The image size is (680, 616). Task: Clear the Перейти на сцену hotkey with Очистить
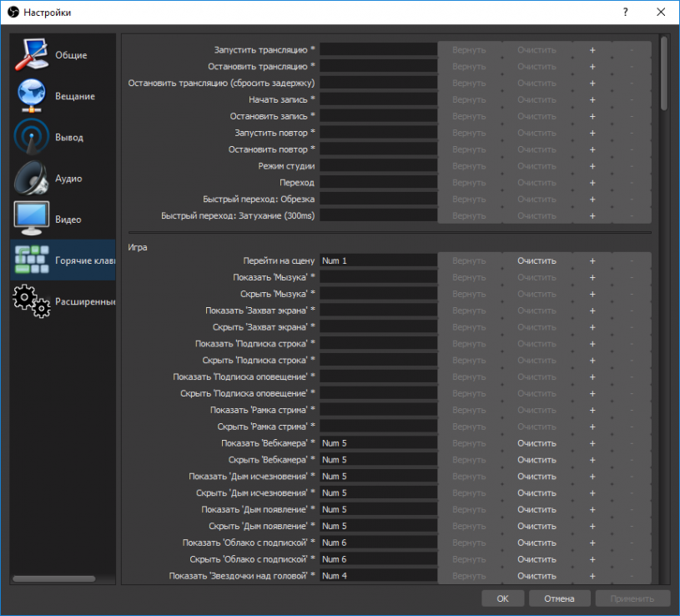click(x=536, y=260)
